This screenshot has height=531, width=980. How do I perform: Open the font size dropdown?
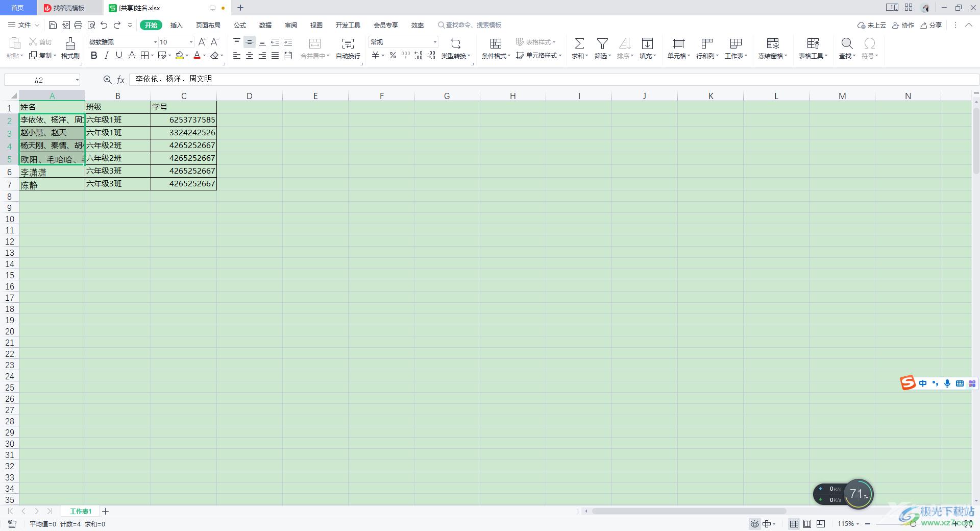coord(191,42)
